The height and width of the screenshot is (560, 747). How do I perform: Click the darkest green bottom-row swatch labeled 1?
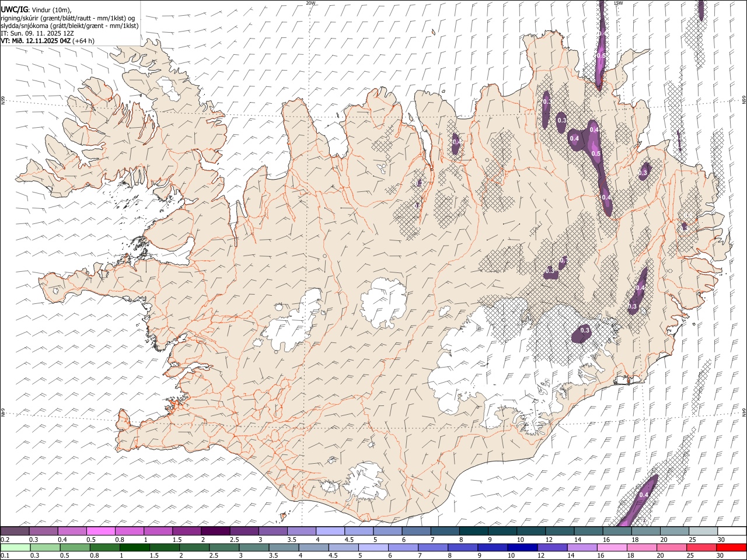click(135, 547)
